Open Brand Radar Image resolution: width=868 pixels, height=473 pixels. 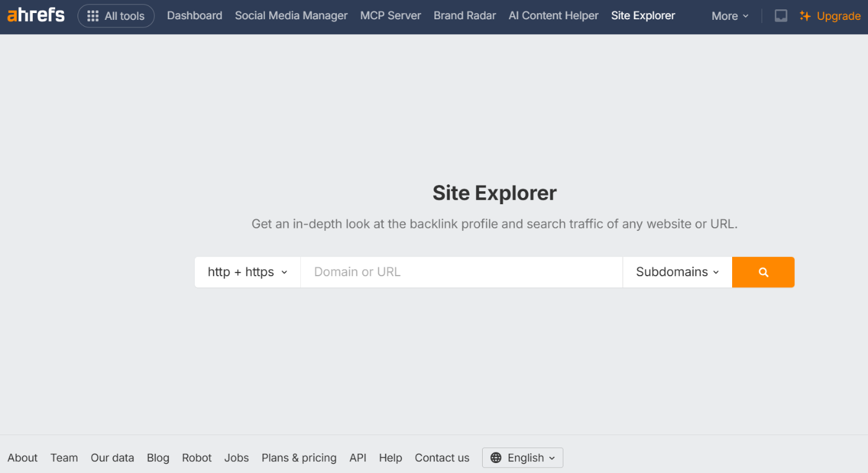pos(465,16)
